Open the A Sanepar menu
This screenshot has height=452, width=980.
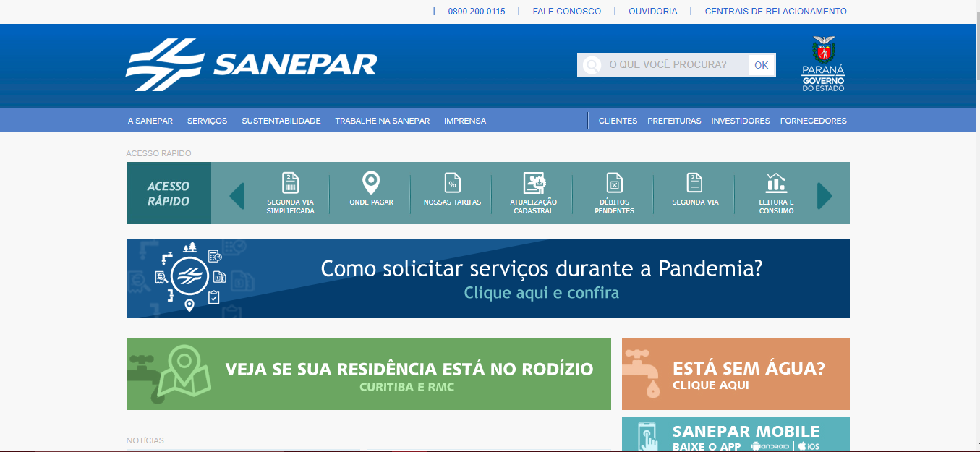(150, 121)
